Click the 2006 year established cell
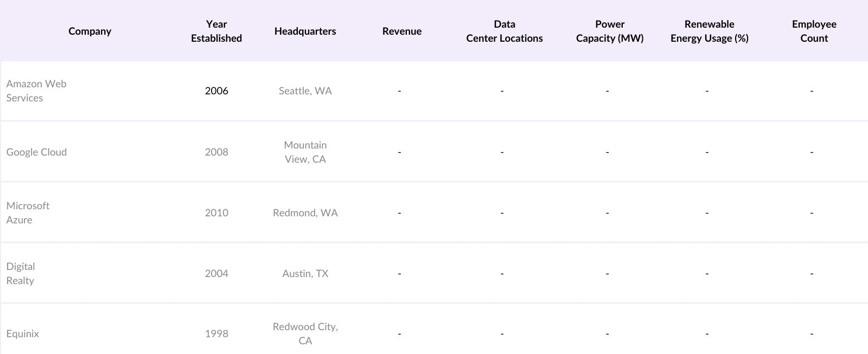 pos(216,91)
